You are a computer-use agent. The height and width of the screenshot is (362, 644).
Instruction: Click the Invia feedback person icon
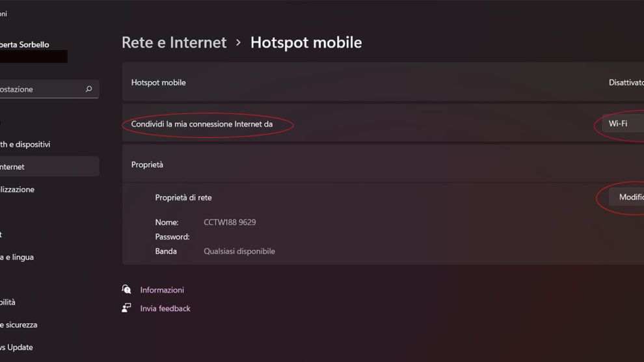pyautogui.click(x=127, y=309)
